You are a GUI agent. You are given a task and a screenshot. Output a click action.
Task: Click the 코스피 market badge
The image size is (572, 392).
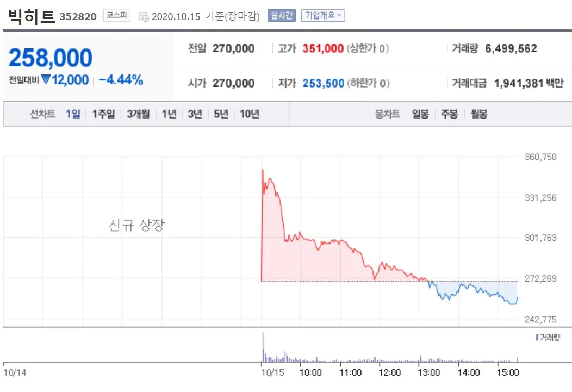click(x=117, y=16)
